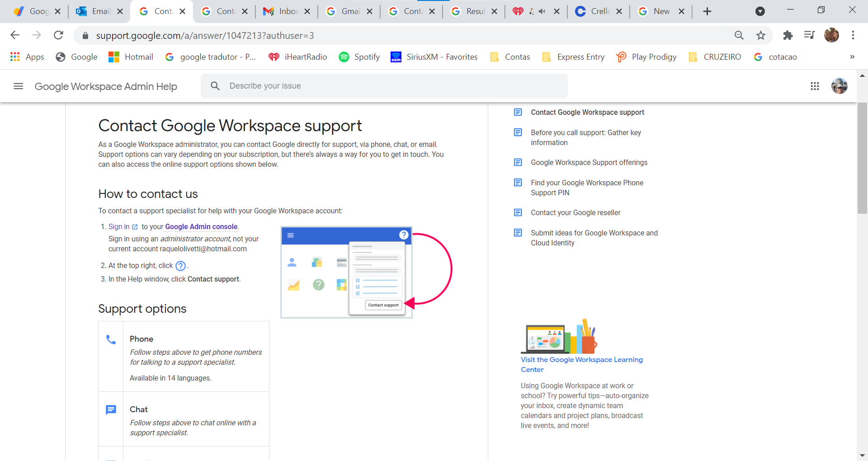Mute the iHeartRadio audio tab
Viewport: 868px width, 461px height.
pyautogui.click(x=542, y=11)
